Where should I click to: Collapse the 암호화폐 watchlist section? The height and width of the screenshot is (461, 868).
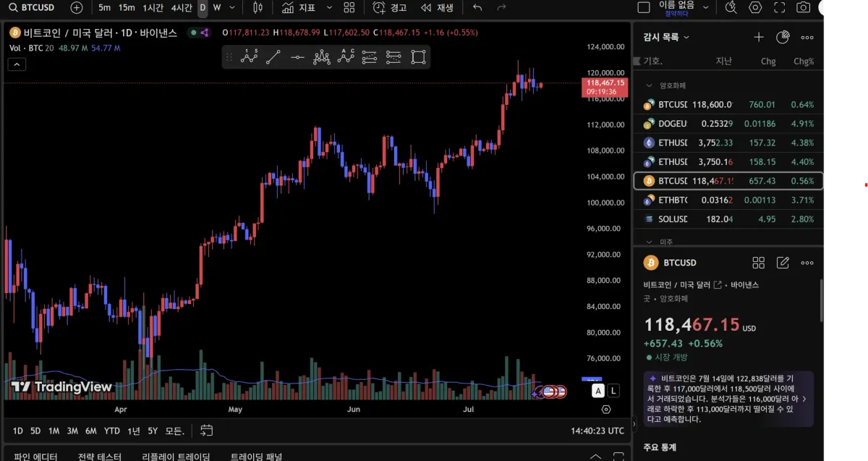coord(649,85)
